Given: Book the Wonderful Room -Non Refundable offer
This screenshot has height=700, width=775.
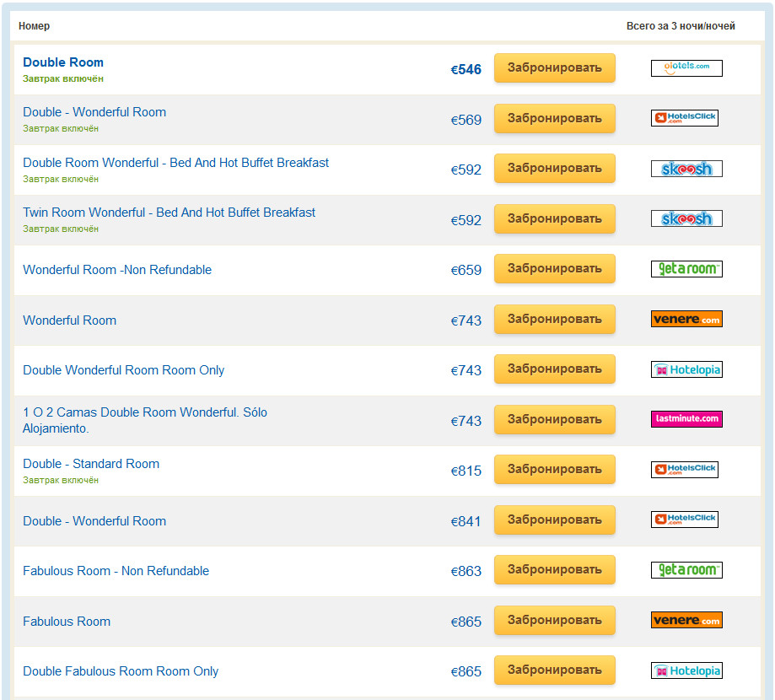Looking at the screenshot, I should click(x=554, y=269).
